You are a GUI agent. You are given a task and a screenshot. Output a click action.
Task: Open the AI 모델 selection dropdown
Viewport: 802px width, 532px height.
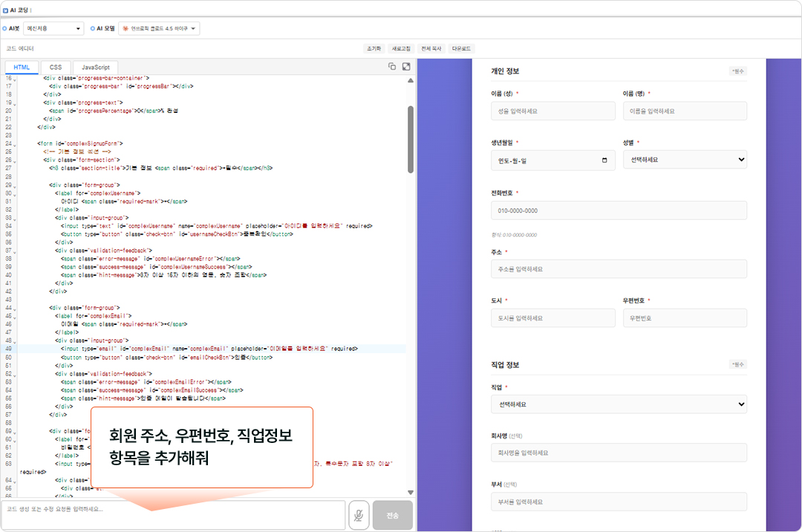coord(159,28)
